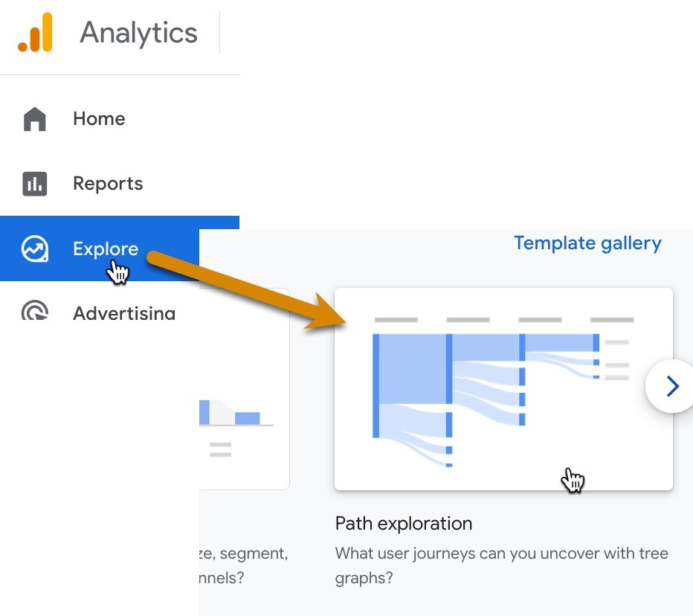The image size is (693, 616).
Task: Click the Sankey diagram's last step node
Action: click(596, 343)
